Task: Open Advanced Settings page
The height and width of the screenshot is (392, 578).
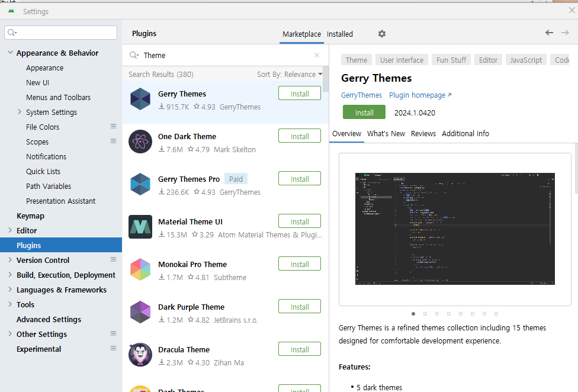Action: click(49, 319)
